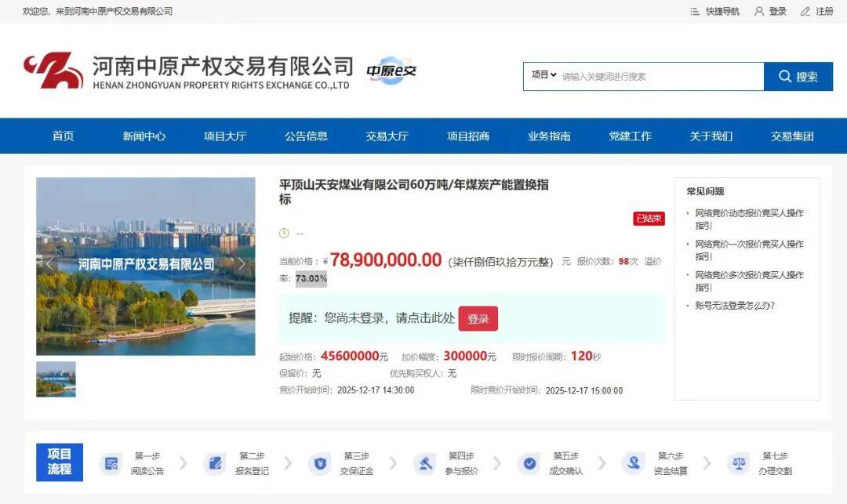Screen dimensions: 847x504
Task: Open the 交易大厅 navigation tab
Action: pyautogui.click(x=387, y=136)
